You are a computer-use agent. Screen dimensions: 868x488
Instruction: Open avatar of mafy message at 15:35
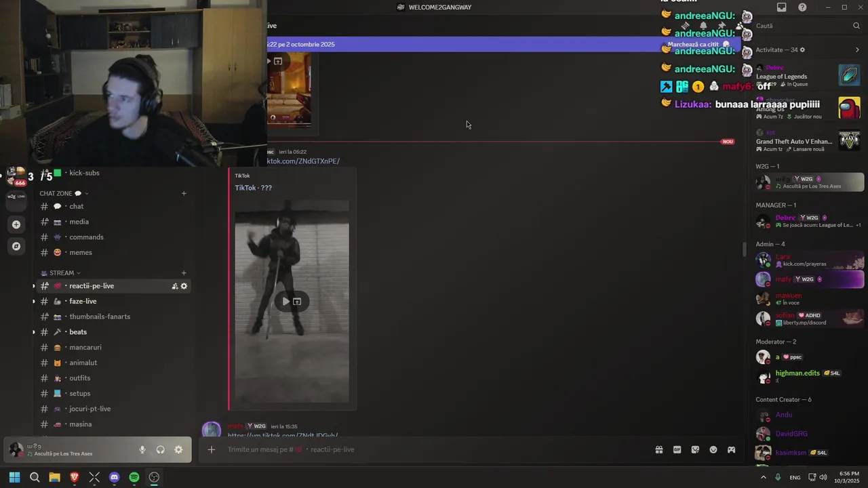212,430
